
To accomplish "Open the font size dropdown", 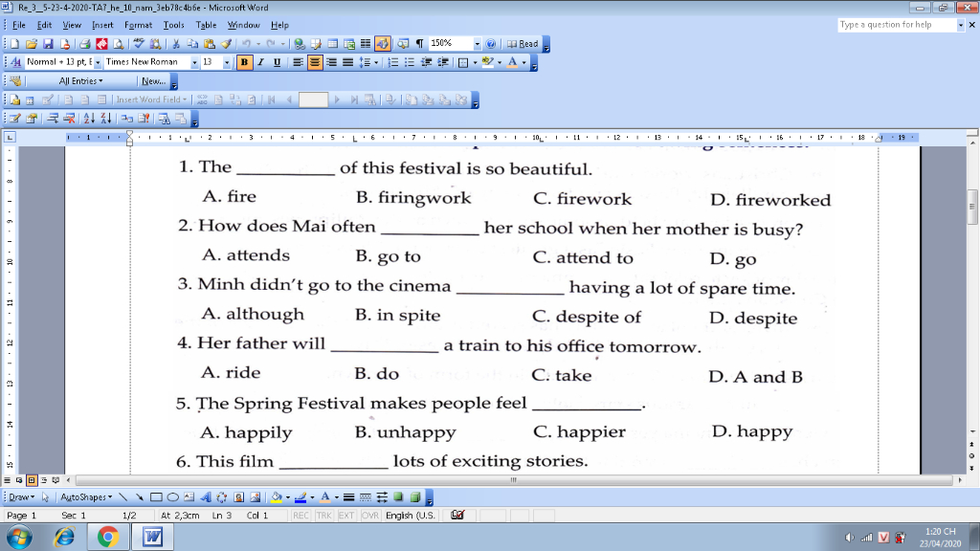I will click(226, 62).
